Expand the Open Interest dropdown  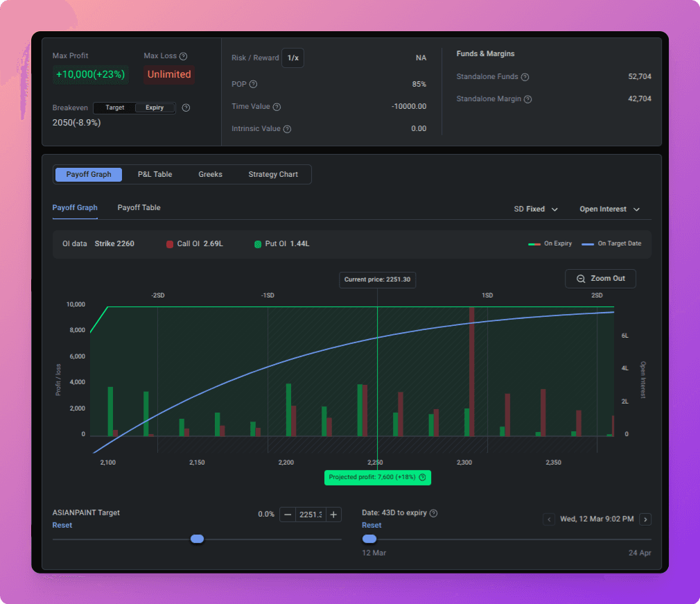click(x=609, y=209)
